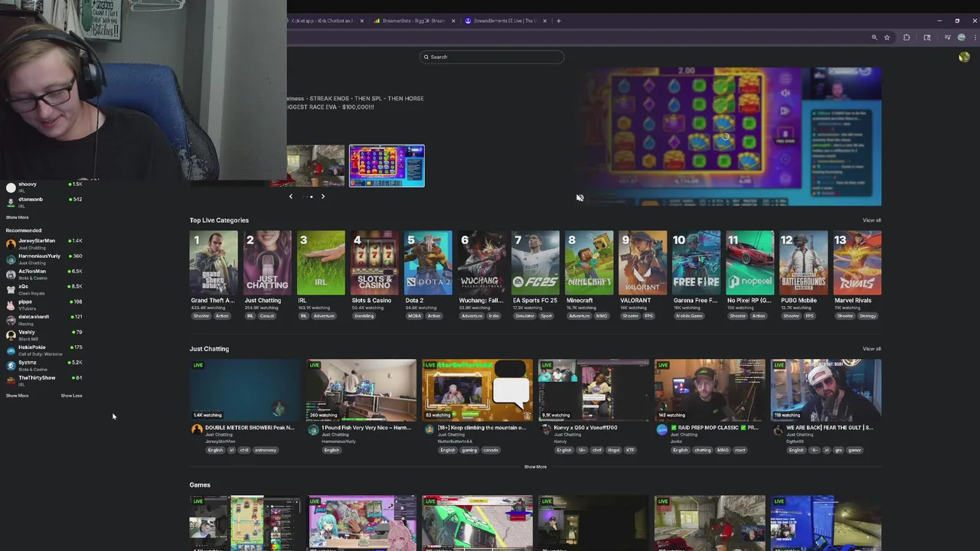Image resolution: width=980 pixels, height=551 pixels.
Task: Open Vashly recommended channel
Action: tap(44, 334)
